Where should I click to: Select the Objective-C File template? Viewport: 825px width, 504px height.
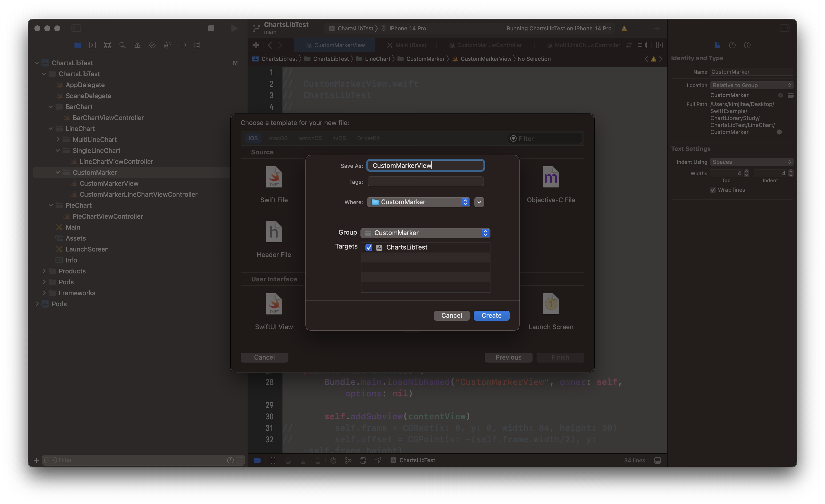(x=551, y=185)
